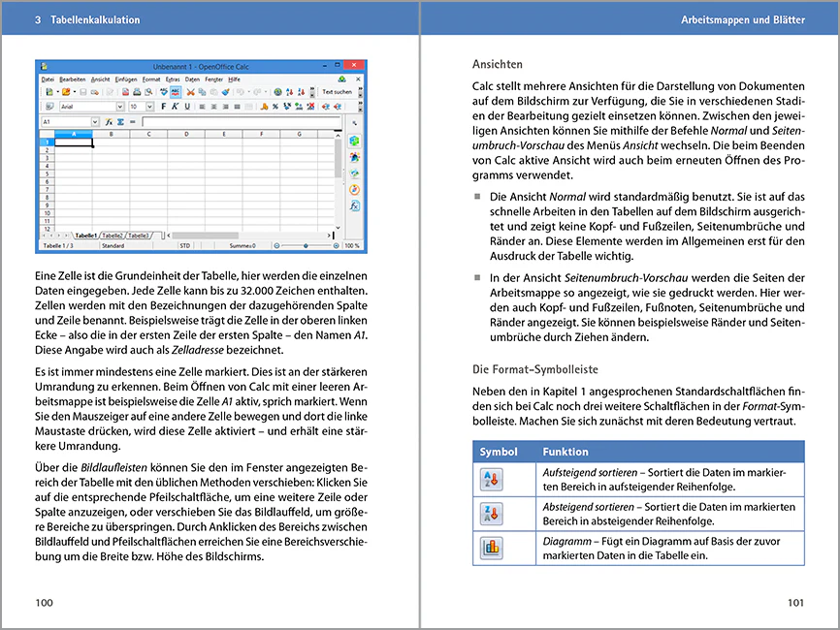The height and width of the screenshot is (630, 840).
Task: Open the Format menu
Action: (151, 79)
